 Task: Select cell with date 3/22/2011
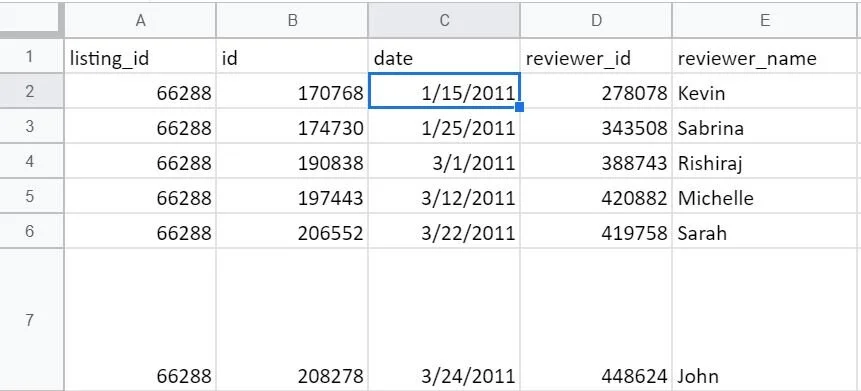[x=444, y=231]
